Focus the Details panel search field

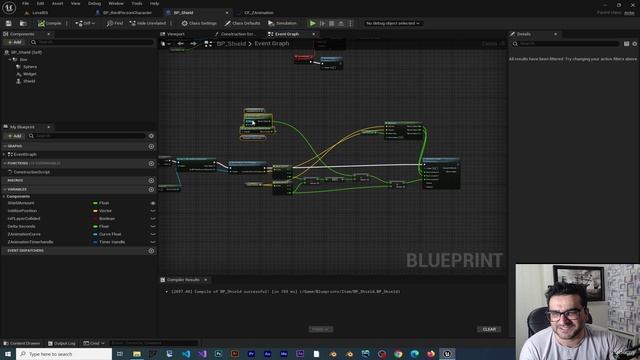566,44
